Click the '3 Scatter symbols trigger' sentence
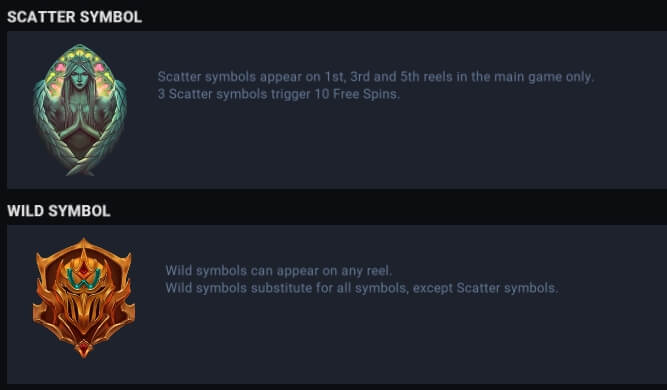The width and height of the screenshot is (667, 390). click(279, 94)
